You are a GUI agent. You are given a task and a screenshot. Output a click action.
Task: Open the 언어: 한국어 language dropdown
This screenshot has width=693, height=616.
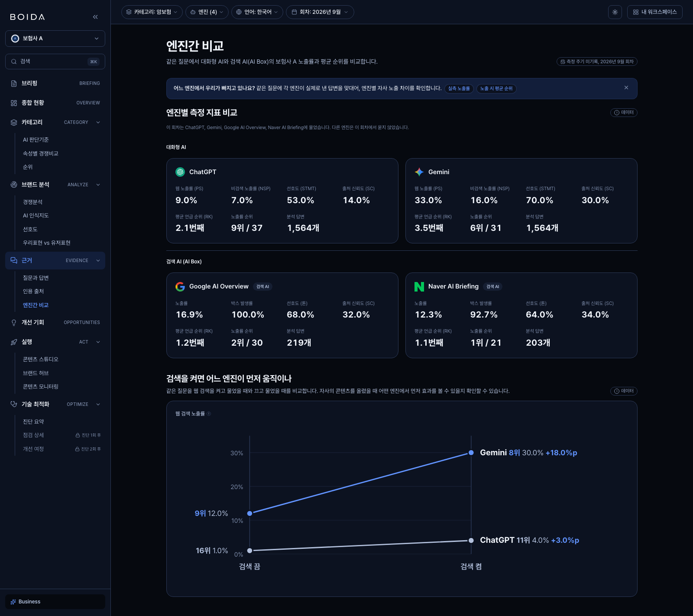[x=257, y=12]
